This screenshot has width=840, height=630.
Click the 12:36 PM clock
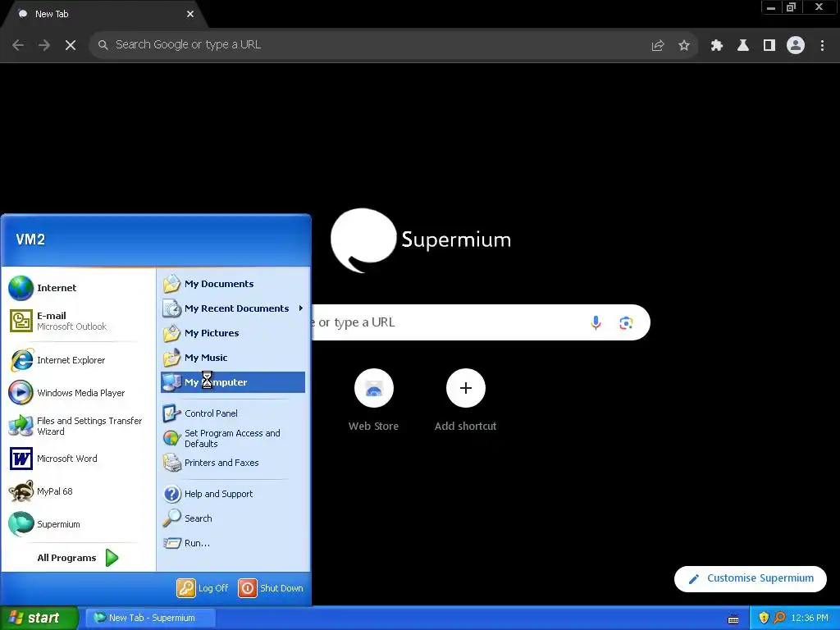pyautogui.click(x=810, y=618)
